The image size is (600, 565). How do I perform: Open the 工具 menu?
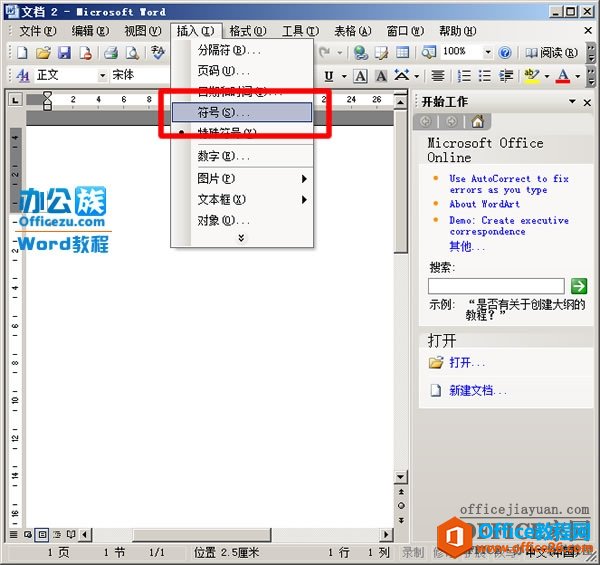click(300, 31)
